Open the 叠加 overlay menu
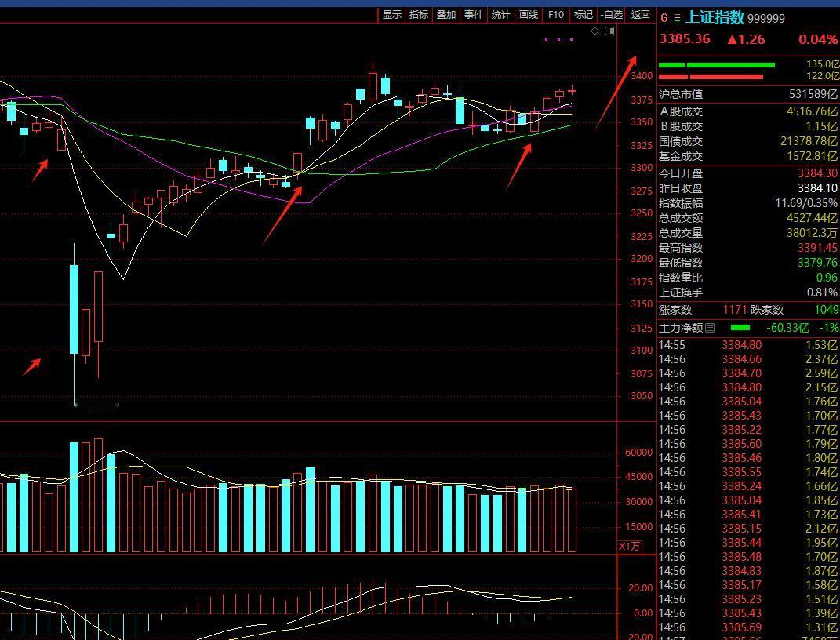 click(x=446, y=15)
